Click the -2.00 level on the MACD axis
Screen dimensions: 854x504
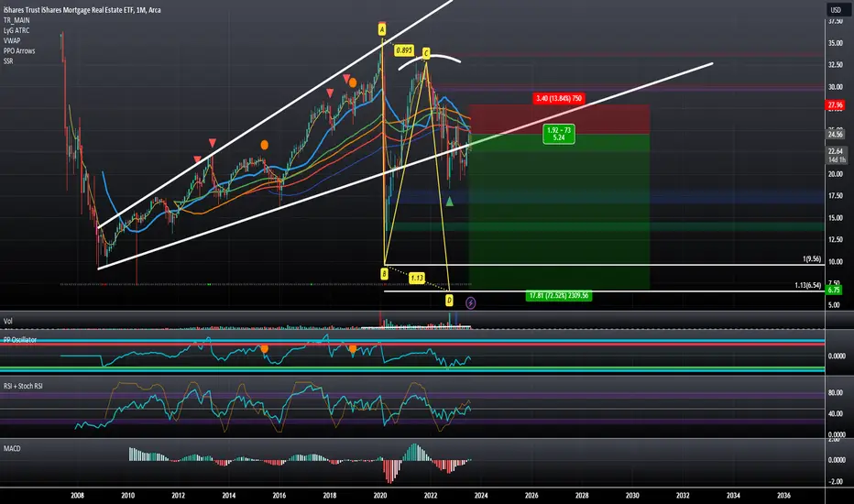click(837, 482)
